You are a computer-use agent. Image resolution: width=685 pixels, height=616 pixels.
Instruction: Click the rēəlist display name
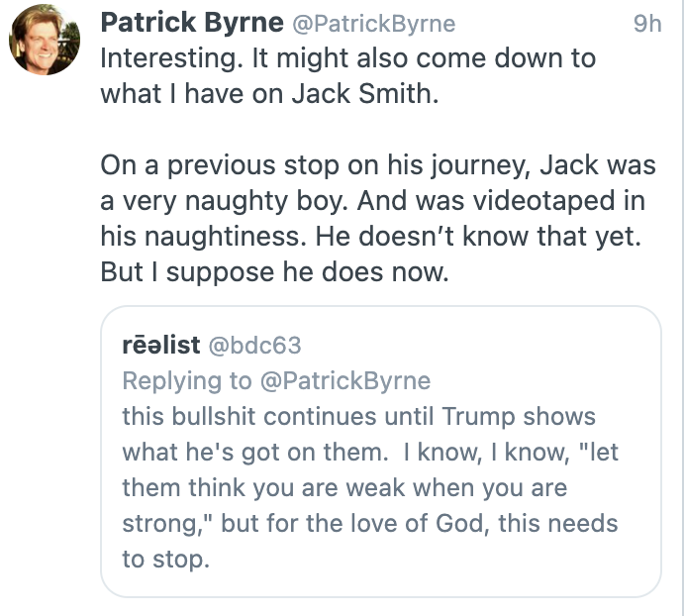click(156, 346)
